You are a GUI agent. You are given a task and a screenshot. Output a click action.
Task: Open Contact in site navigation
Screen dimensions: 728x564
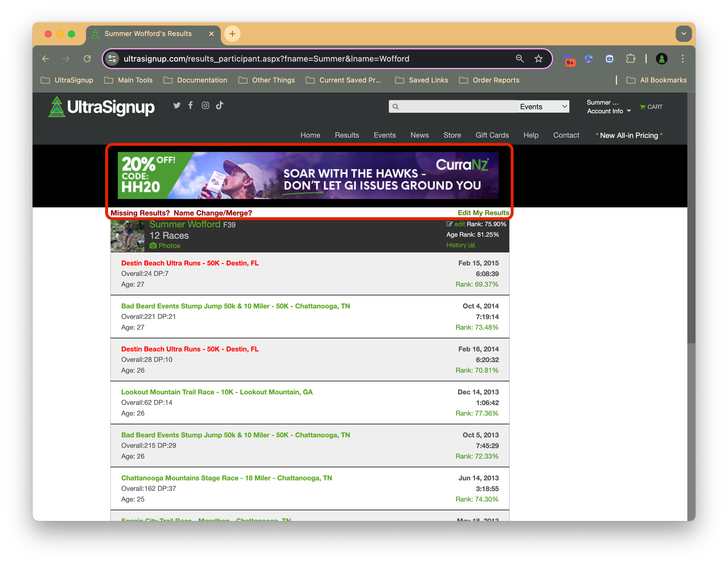[566, 135]
